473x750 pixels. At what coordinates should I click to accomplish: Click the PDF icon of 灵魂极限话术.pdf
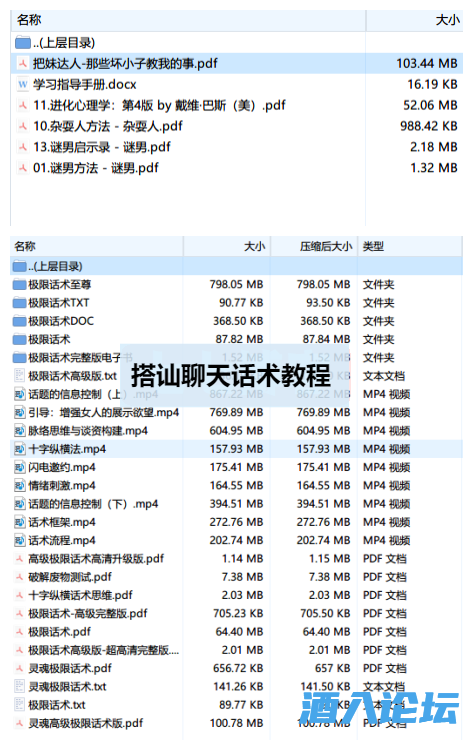click(19, 668)
